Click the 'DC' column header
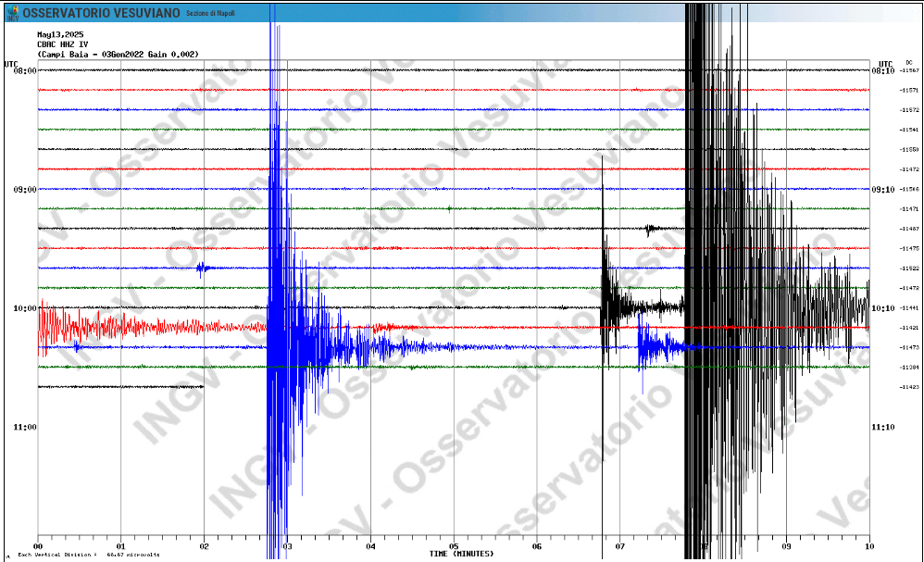The width and height of the screenshot is (924, 562). (909, 62)
